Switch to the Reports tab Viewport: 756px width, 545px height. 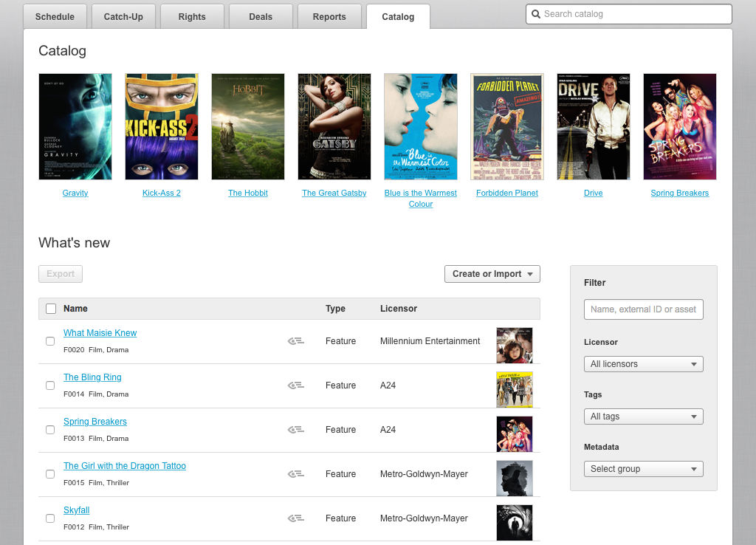(329, 17)
